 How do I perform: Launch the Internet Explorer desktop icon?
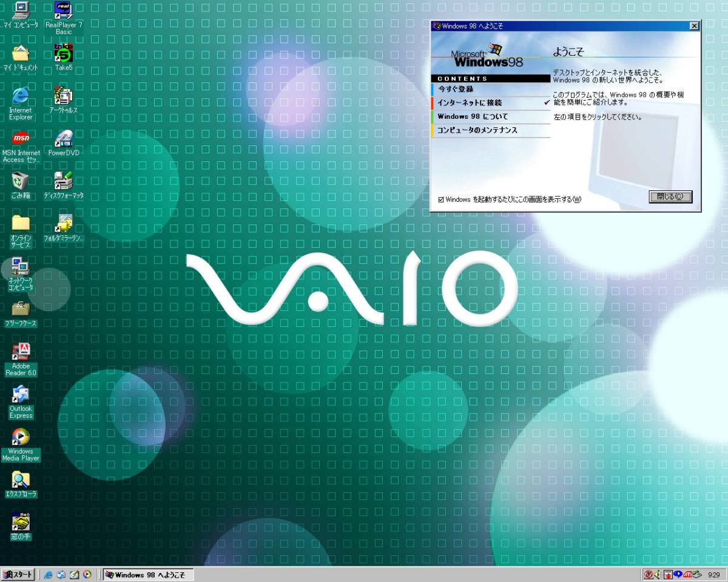pos(21,103)
